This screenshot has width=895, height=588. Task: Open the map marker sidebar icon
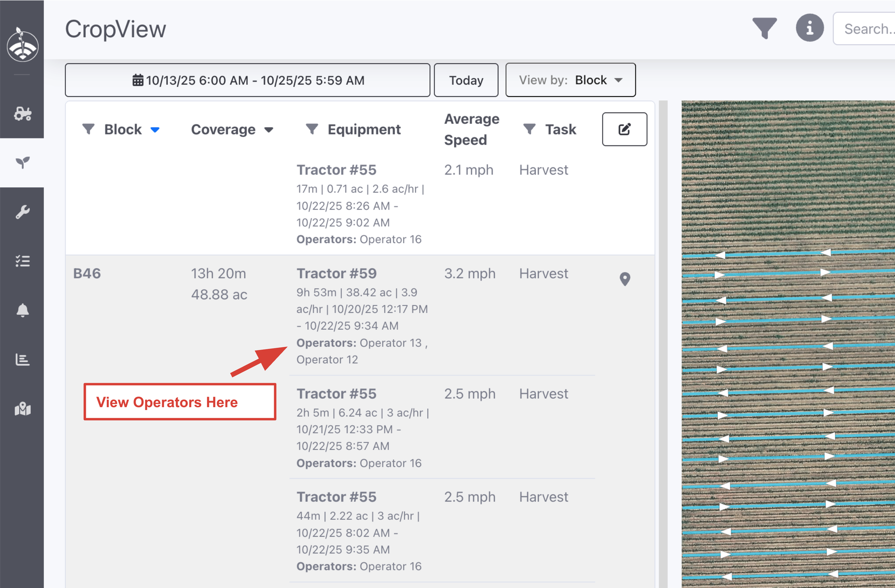coord(22,409)
